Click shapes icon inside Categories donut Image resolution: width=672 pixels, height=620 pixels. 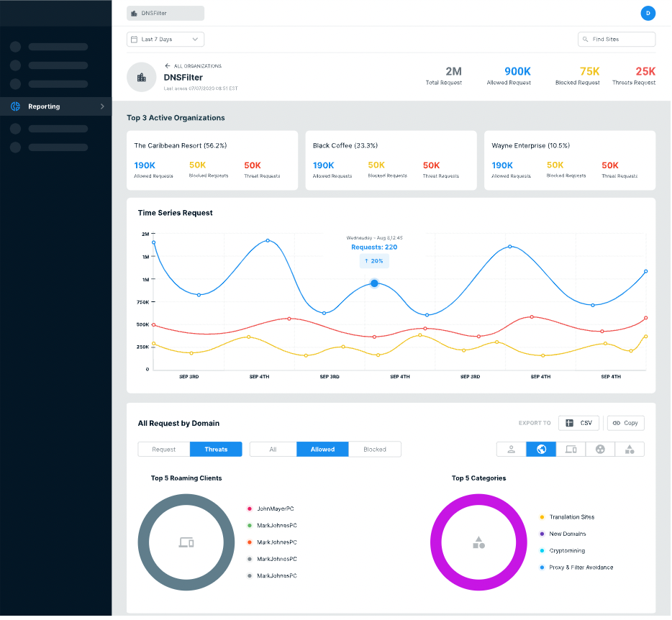(480, 543)
